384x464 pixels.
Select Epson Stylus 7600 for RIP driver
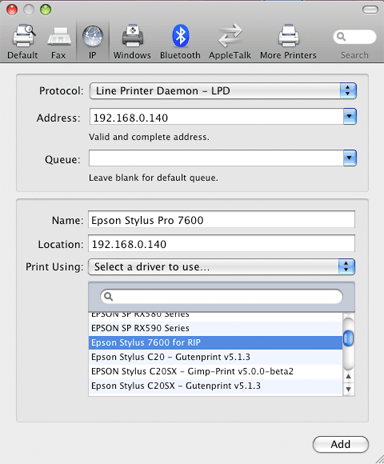[x=215, y=343]
